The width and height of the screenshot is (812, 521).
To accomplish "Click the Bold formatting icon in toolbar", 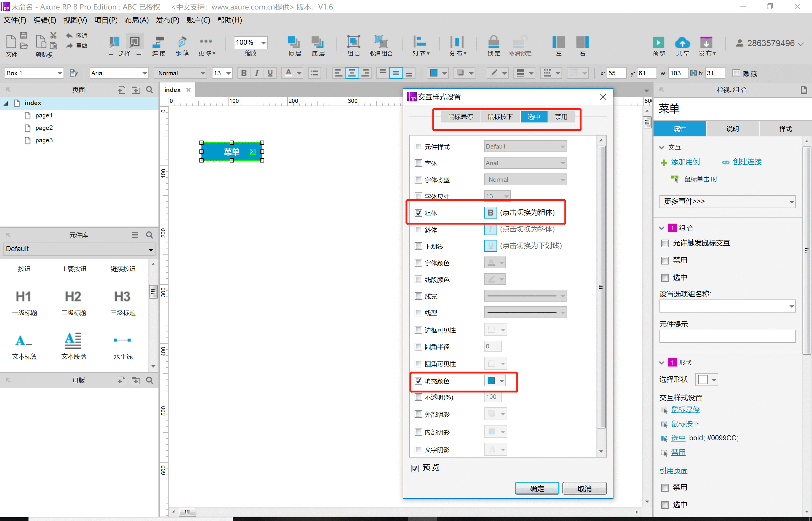I will coord(244,73).
